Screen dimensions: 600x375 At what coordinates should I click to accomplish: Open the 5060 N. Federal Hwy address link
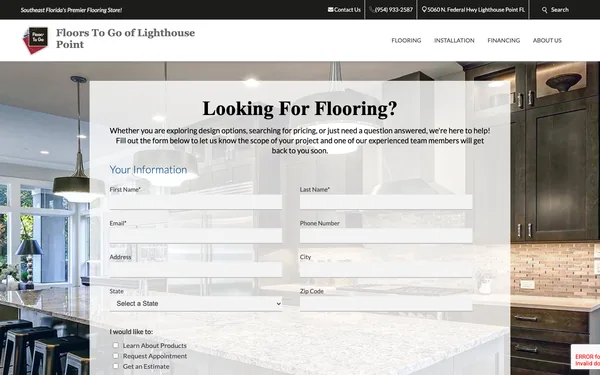coord(476,10)
